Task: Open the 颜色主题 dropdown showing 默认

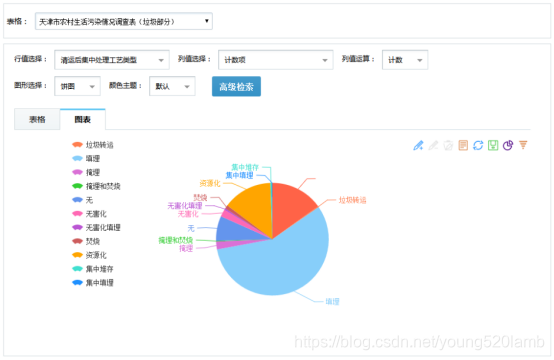Action: 172,86
